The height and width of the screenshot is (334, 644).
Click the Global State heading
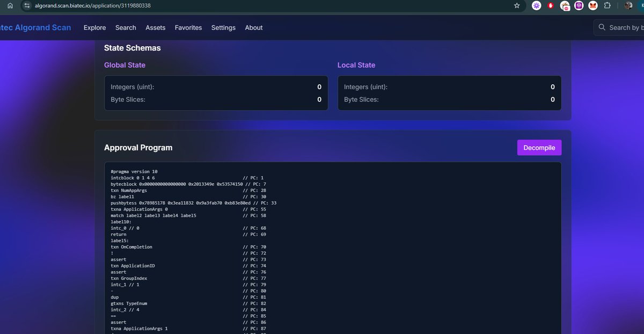coord(125,65)
